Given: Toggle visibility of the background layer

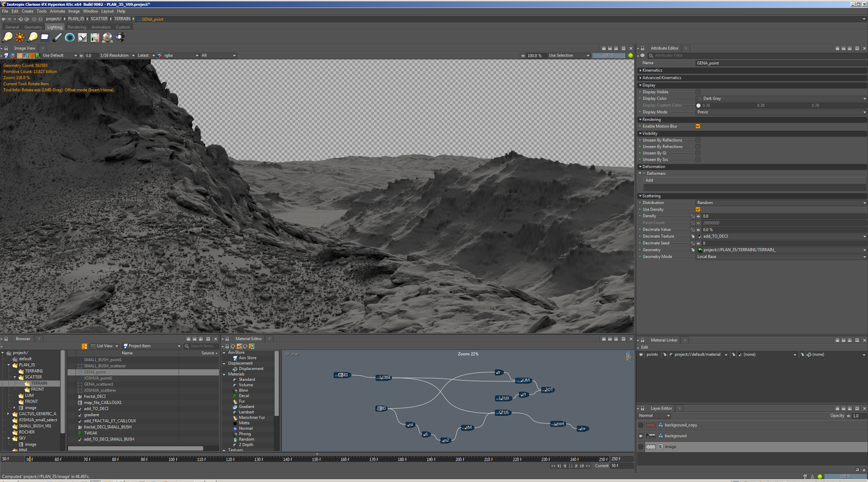Looking at the screenshot, I should (641, 436).
